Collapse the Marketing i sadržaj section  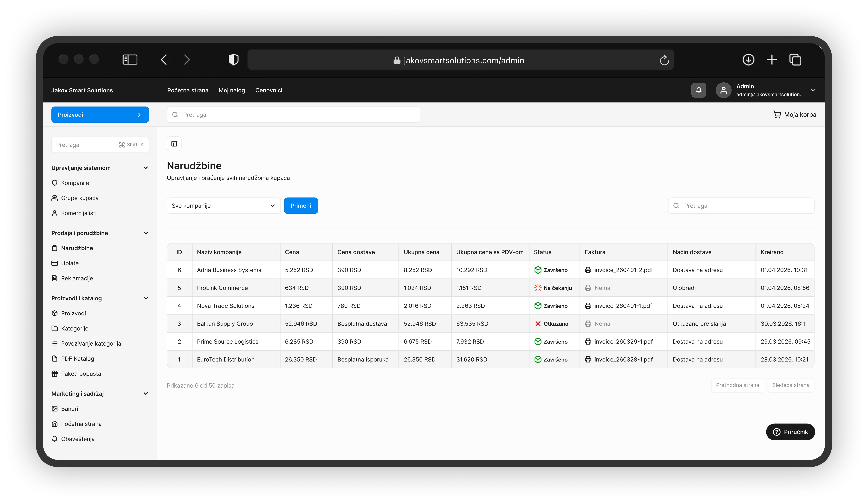point(146,393)
